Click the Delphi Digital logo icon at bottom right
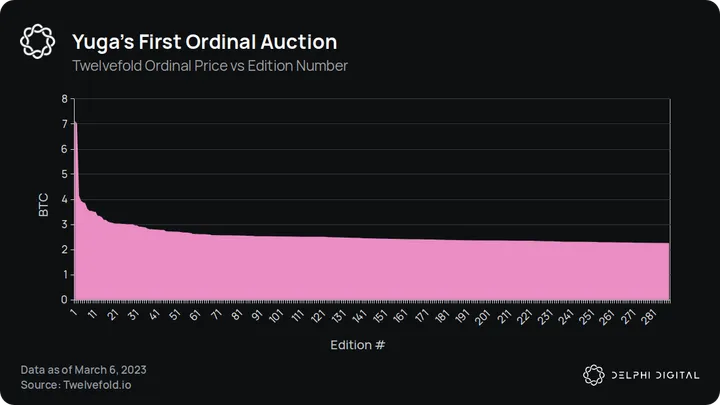Screen dimensions: 720x405 [594, 374]
